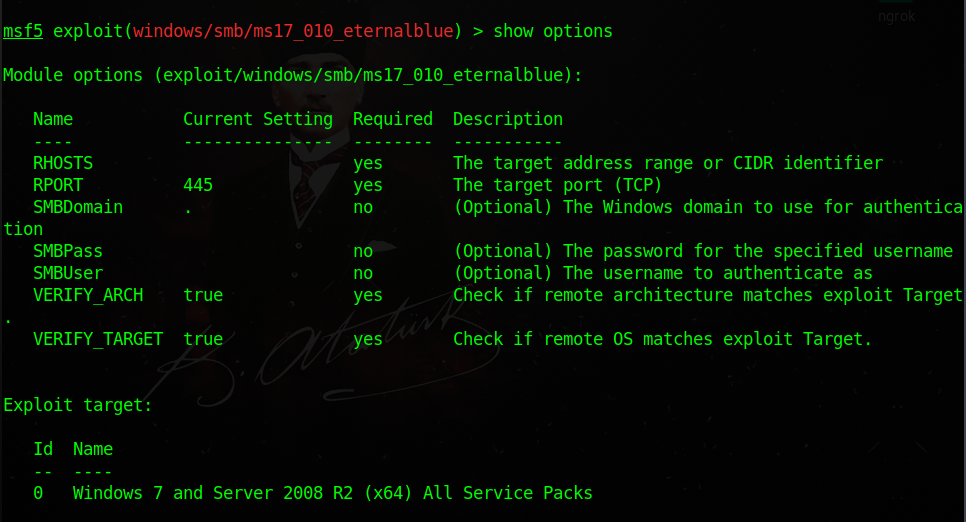This screenshot has width=966, height=522.
Task: Click the target Id value 0
Action: 38,493
